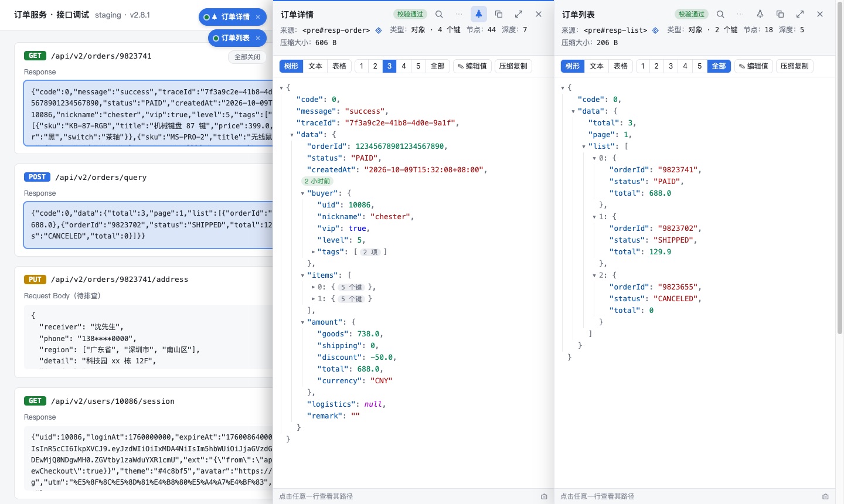Expand 订单详情 panel to fullscreen

pyautogui.click(x=519, y=14)
